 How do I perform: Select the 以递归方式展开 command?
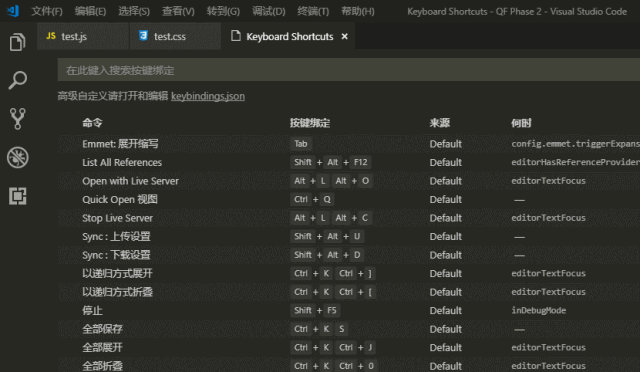(x=349, y=274)
